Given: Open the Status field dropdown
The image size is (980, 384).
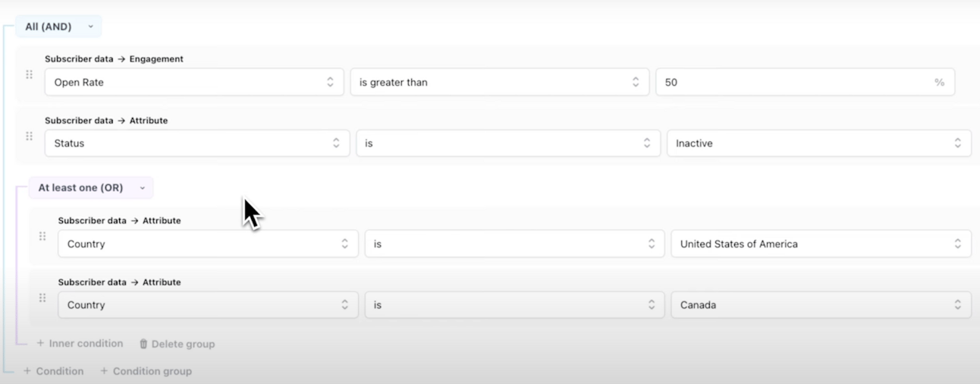Looking at the screenshot, I should [x=196, y=143].
